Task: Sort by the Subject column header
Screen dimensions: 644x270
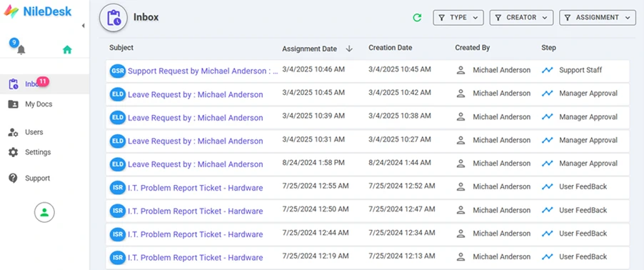Action: 121,48
